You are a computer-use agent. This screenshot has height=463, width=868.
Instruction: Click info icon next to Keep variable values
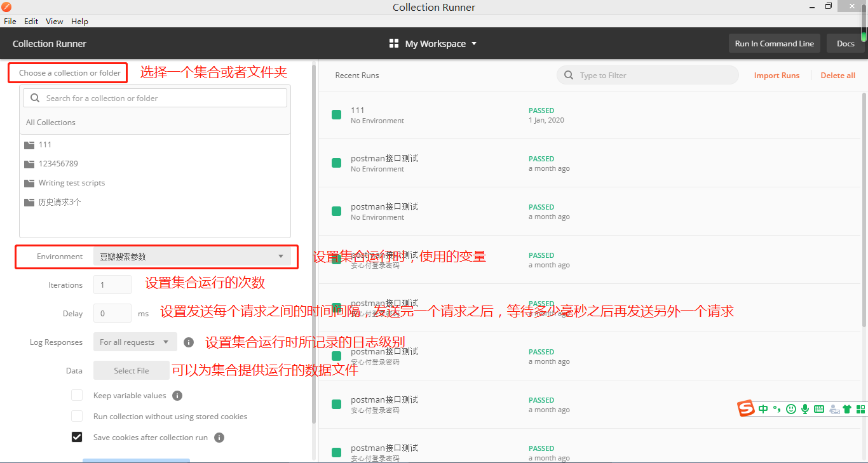177,396
